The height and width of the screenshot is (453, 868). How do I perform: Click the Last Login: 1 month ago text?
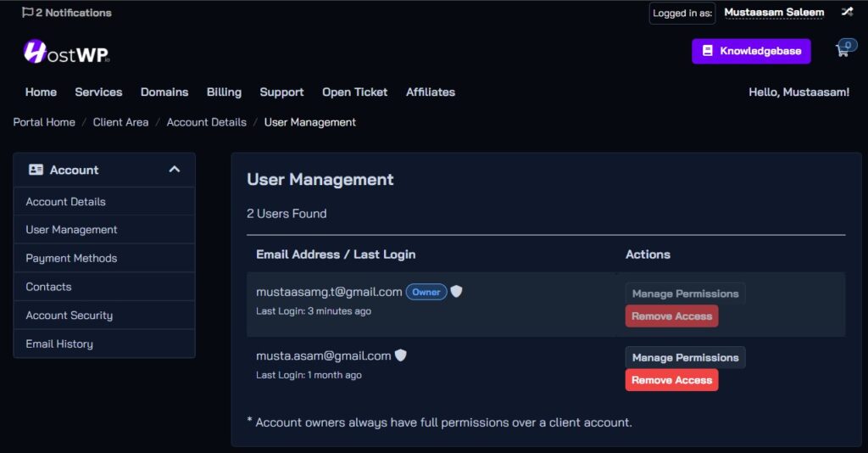[309, 375]
